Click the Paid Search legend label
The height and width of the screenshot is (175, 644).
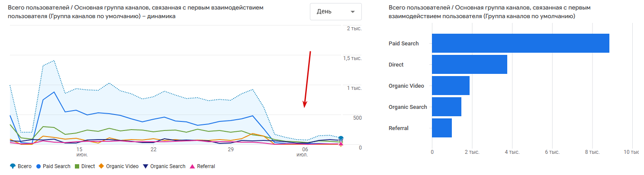(x=56, y=166)
